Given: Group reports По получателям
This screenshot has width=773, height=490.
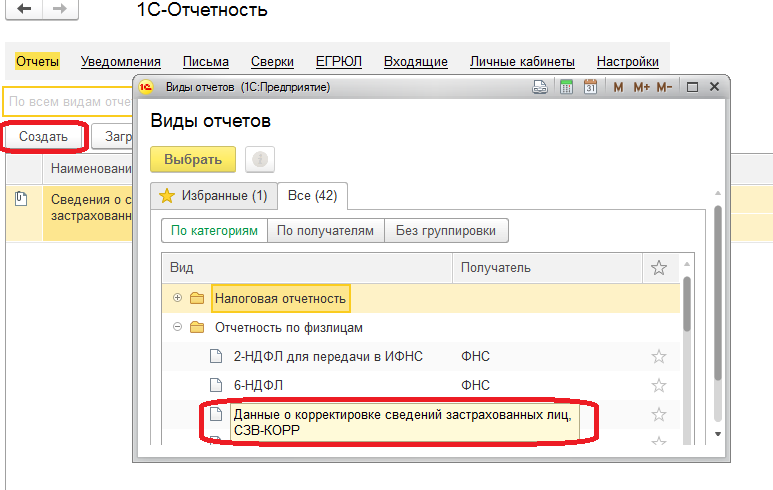Looking at the screenshot, I should click(x=325, y=231).
